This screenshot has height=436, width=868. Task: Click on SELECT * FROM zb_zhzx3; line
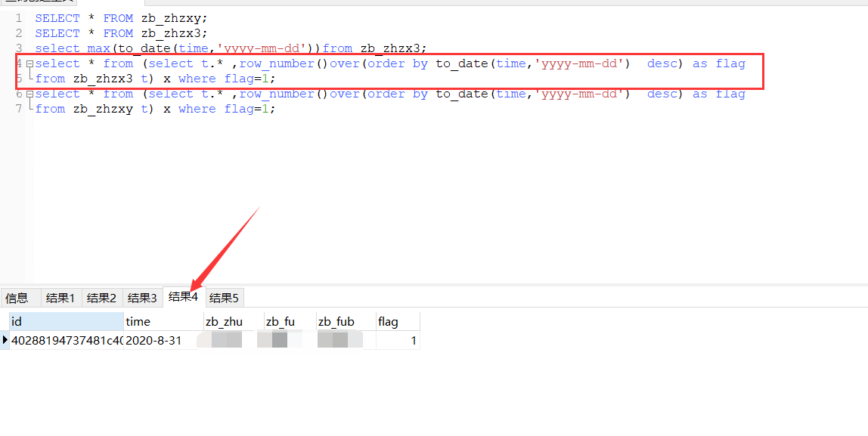point(121,33)
